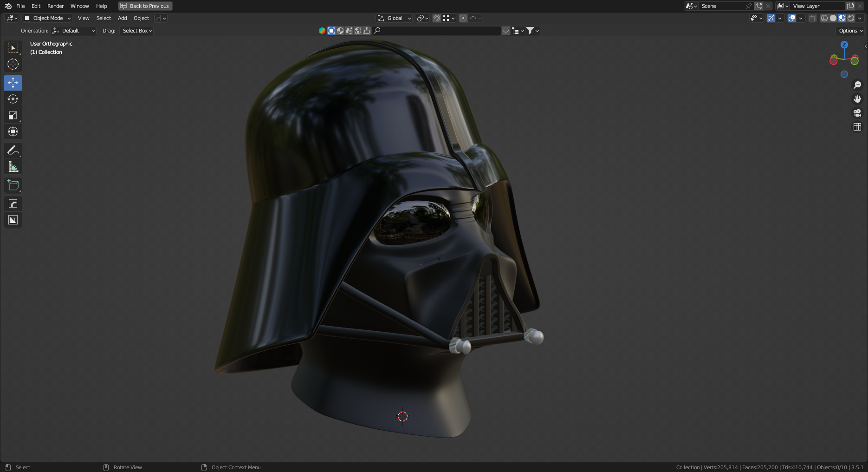Viewport: 868px width, 472px height.
Task: Open the Help menu
Action: coord(101,6)
